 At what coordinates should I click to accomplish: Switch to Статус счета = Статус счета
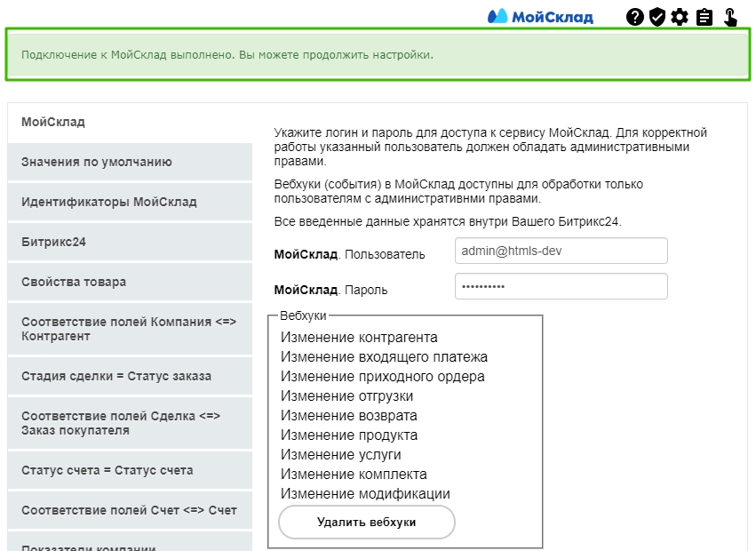[x=130, y=471]
